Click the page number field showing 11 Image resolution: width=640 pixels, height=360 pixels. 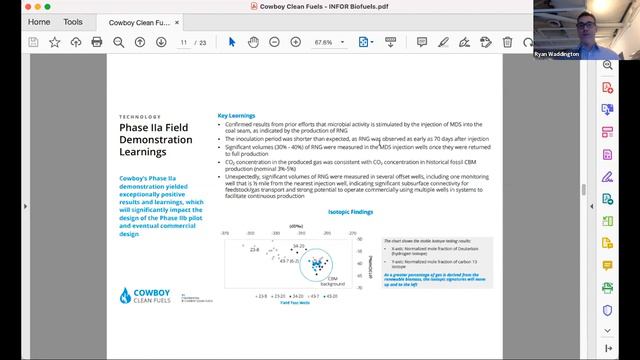[184, 42]
